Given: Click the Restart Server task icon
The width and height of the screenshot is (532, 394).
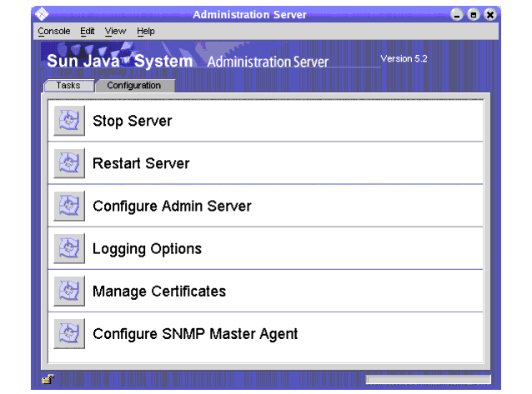Looking at the screenshot, I should click(69, 163).
